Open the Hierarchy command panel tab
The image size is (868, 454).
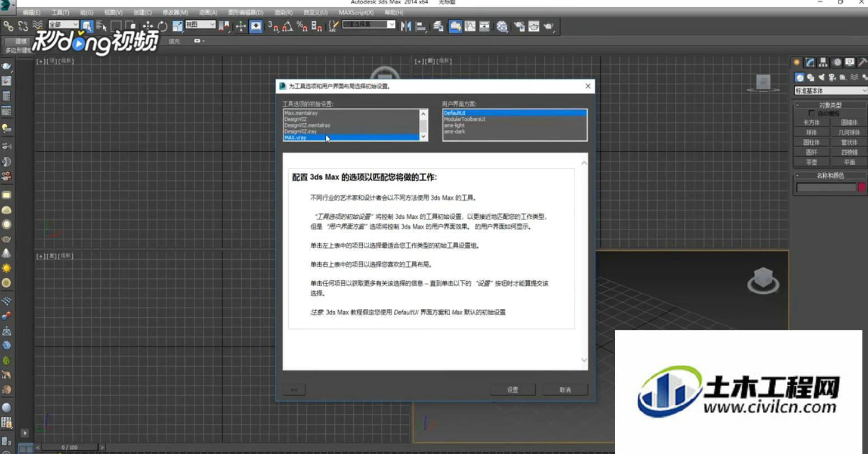click(x=823, y=62)
